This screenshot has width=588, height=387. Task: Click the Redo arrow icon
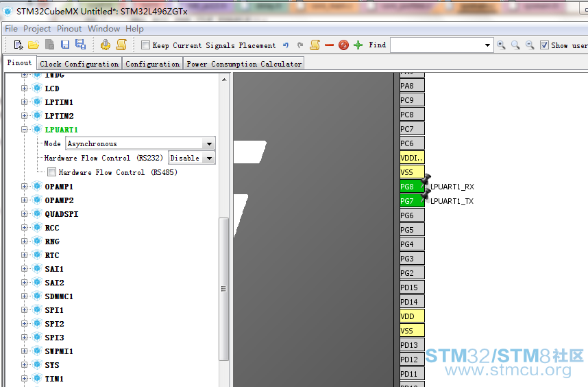pos(300,45)
